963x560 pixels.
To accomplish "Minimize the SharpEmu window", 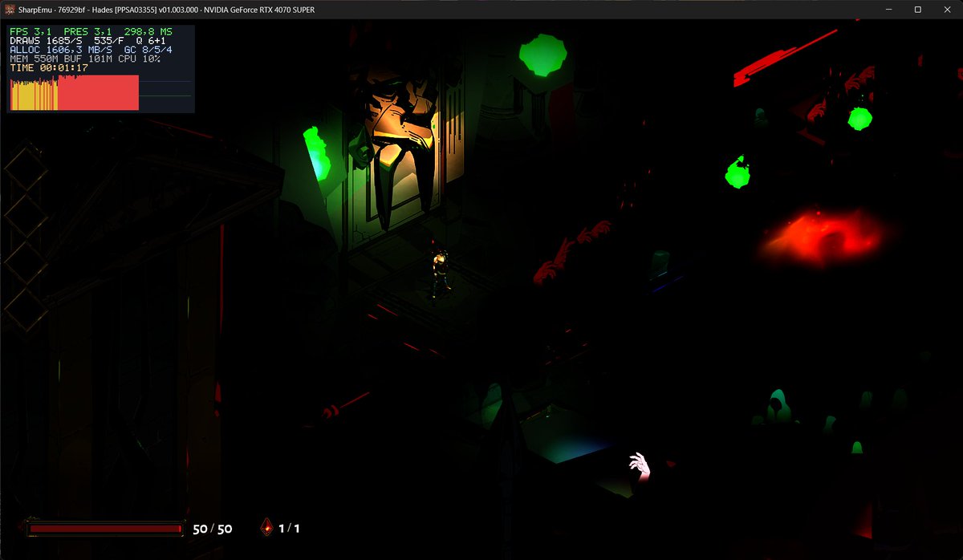I will coord(889,9).
